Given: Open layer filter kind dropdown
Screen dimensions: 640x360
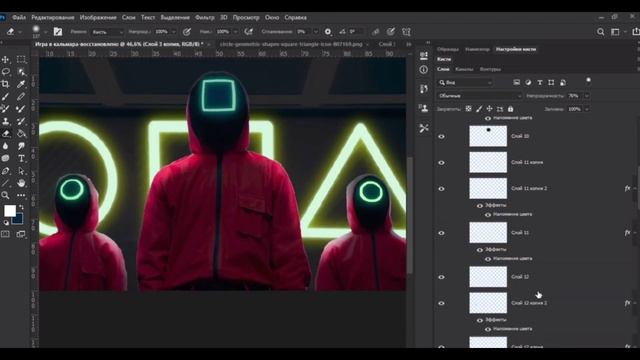Looking at the screenshot, I should [x=465, y=82].
